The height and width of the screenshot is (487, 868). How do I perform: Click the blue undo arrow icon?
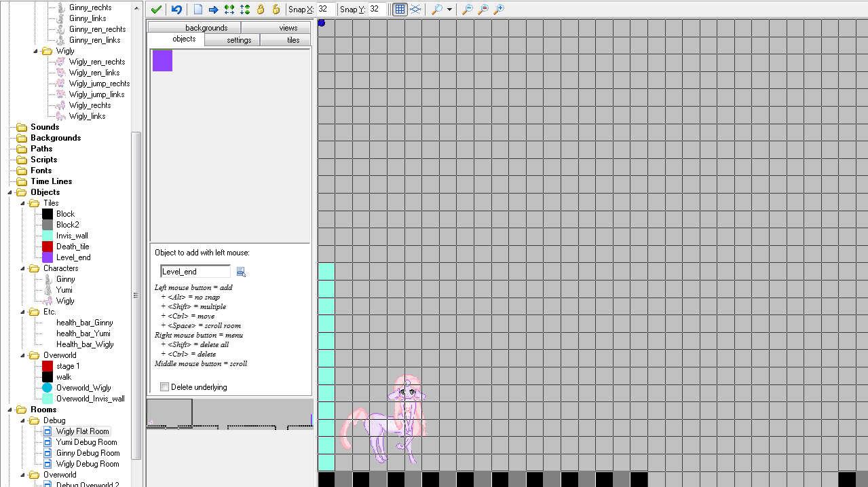click(176, 10)
